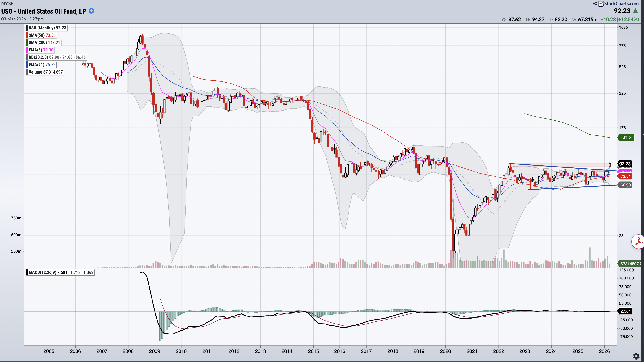
Task: Click the USO - United States Oil Fund title
Action: (43, 11)
